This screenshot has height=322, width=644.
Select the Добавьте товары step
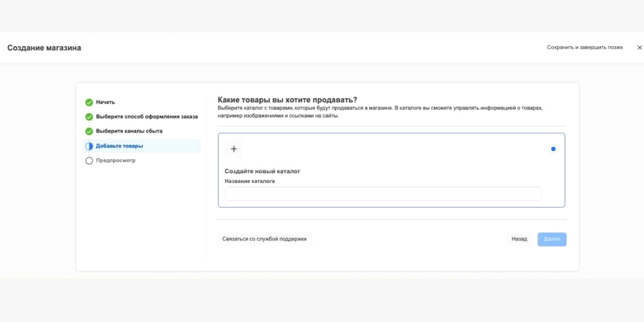pyautogui.click(x=142, y=146)
